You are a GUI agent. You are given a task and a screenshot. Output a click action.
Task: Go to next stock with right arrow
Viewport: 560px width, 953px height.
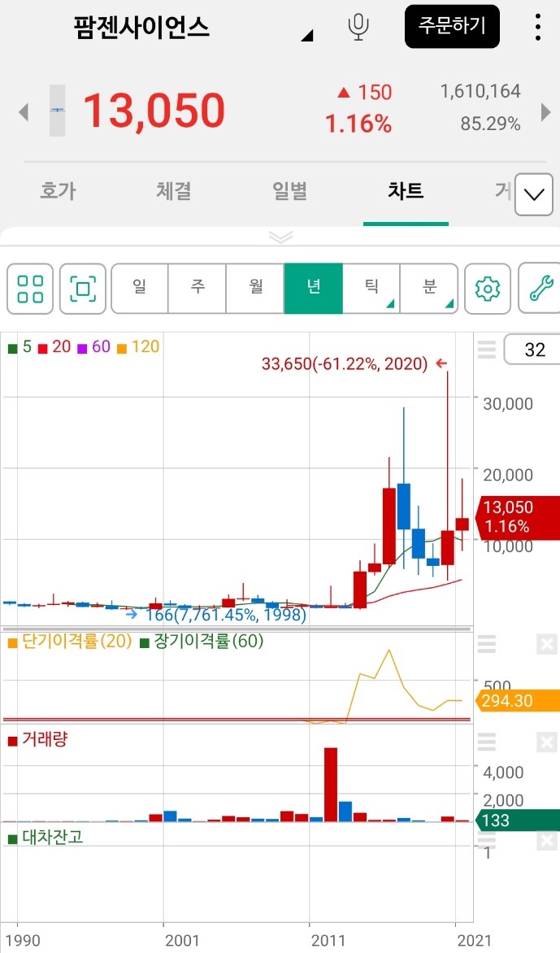[x=545, y=112]
